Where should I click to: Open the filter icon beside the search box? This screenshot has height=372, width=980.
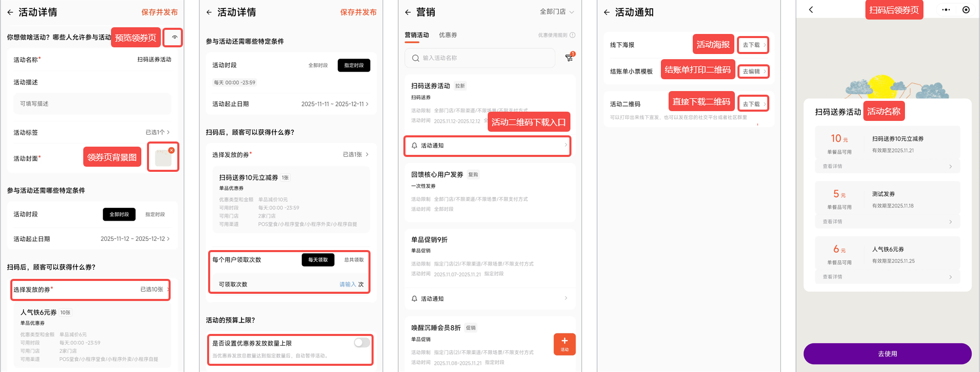tap(569, 58)
